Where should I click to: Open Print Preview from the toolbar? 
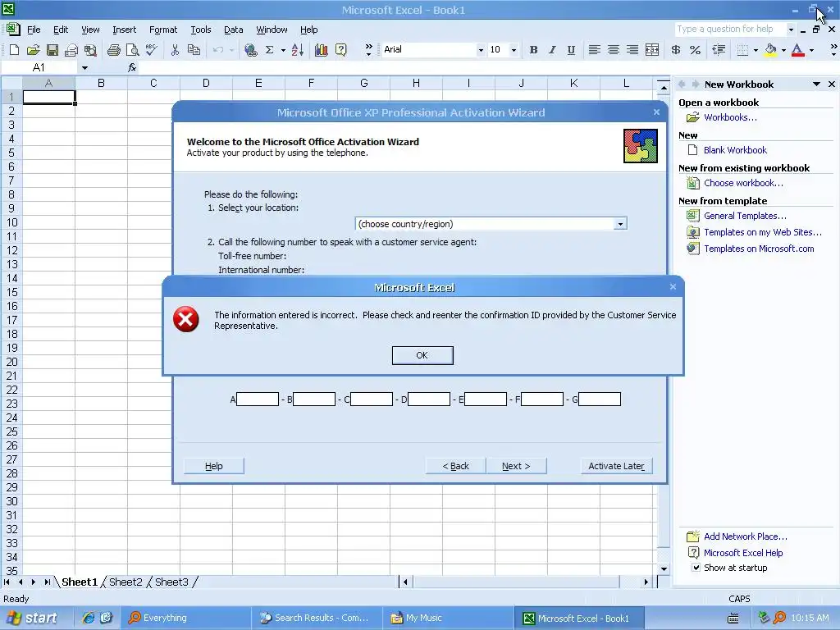(x=132, y=50)
